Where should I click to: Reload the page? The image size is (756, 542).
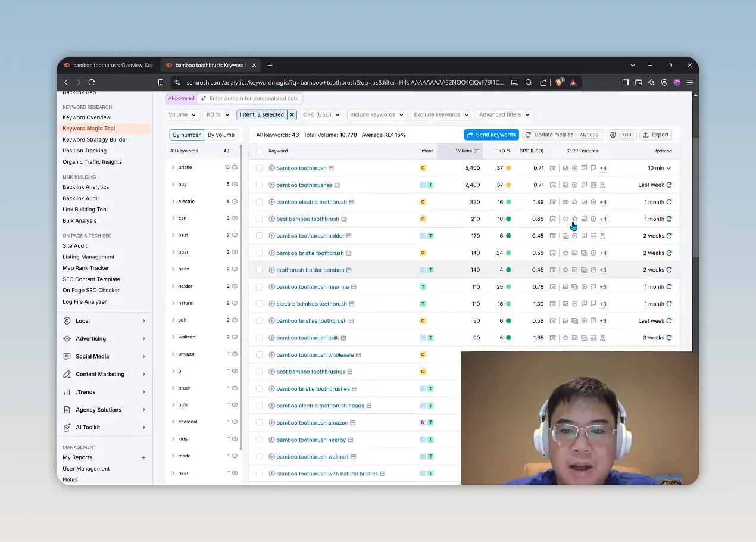click(92, 82)
